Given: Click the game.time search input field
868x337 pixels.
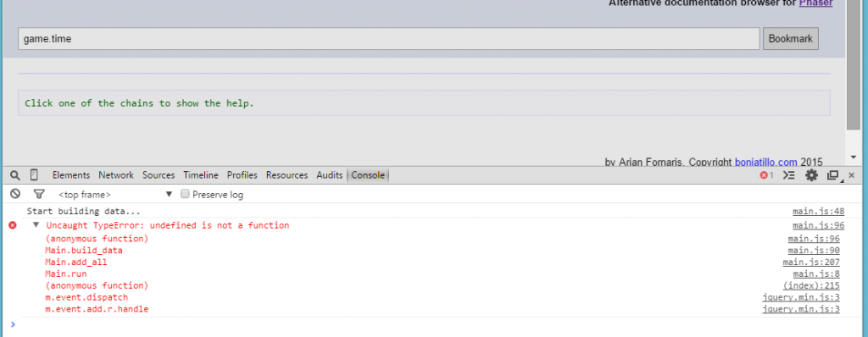Looking at the screenshot, I should tap(388, 39).
